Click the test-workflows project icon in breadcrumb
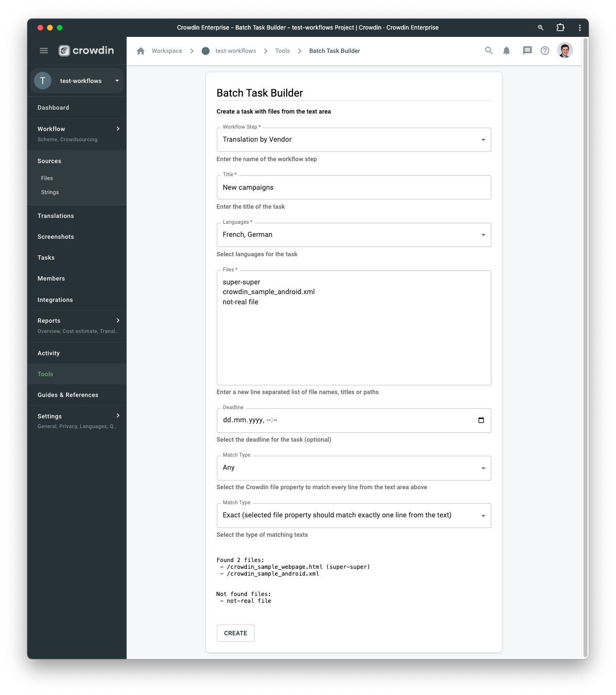Viewport: 616px width, 695px height. click(206, 51)
